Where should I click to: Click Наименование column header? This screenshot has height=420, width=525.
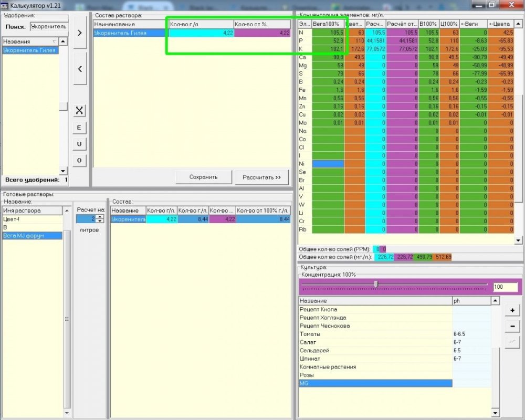coord(131,24)
